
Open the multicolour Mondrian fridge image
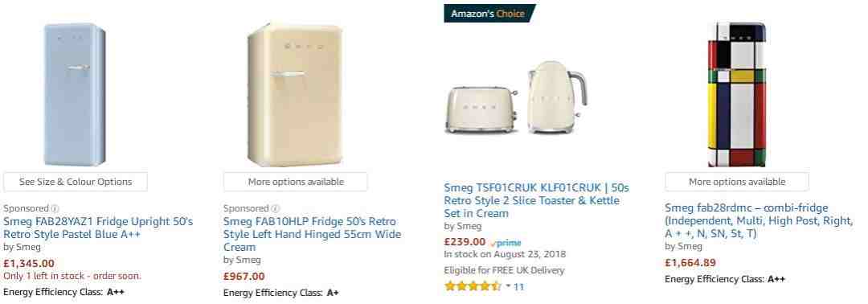[x=737, y=94]
